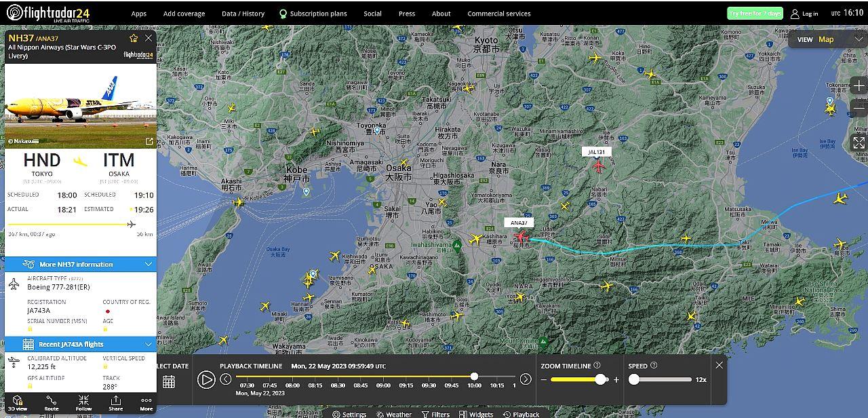View the Star Wars C-3PO aircraft photo
The height and width of the screenshot is (418, 868).
coord(81,106)
